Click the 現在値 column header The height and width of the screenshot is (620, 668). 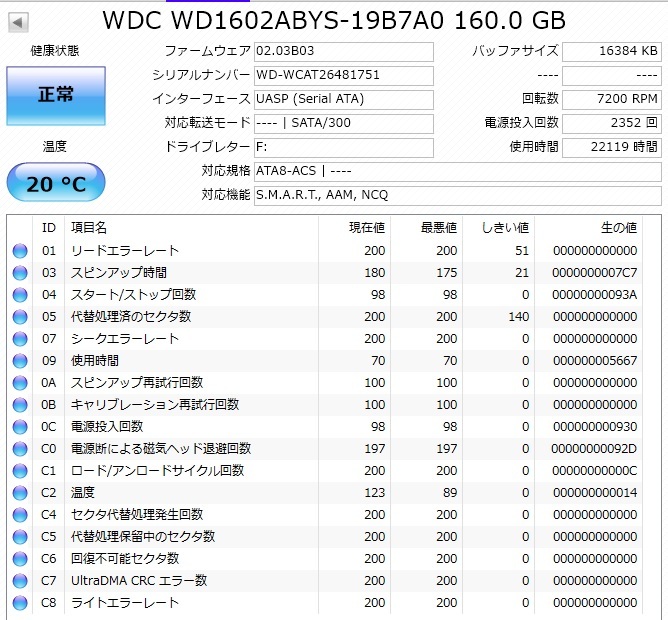pos(367,228)
